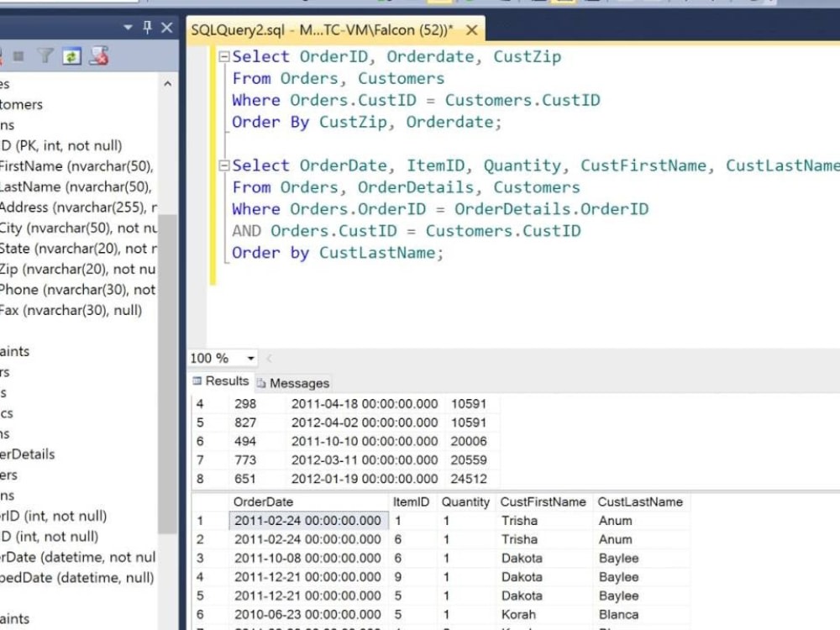Viewport: 840px width, 630px height.
Task: Click row header 8 of the first result grid
Action: (210, 479)
